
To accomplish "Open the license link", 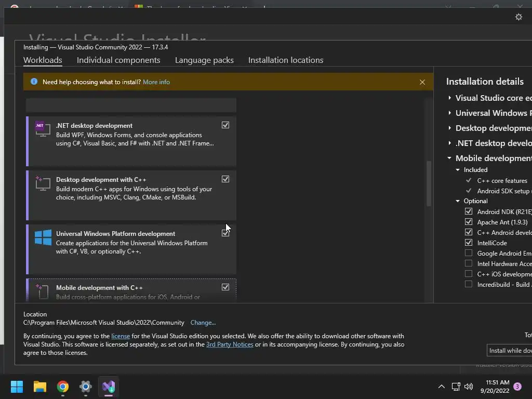I will tap(121, 336).
